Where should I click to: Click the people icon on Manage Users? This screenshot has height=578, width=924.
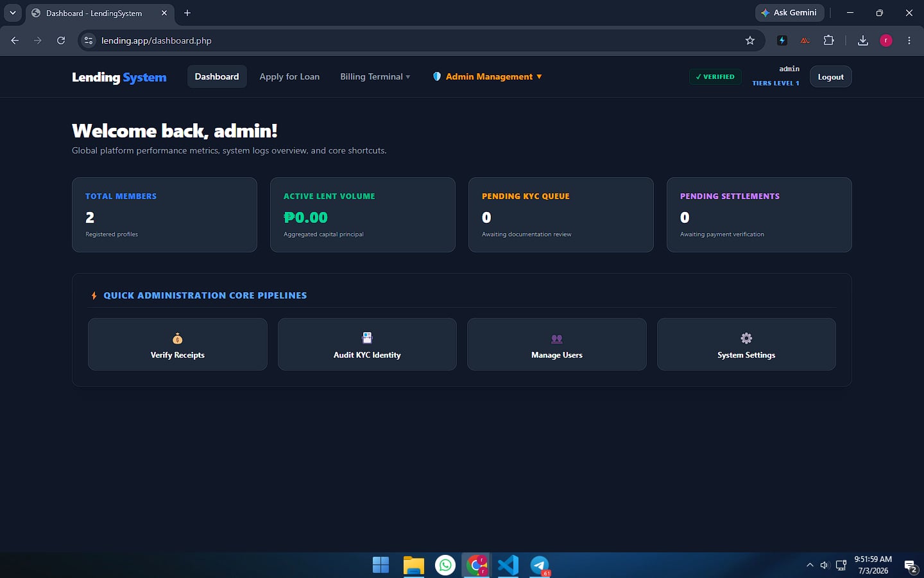(557, 338)
